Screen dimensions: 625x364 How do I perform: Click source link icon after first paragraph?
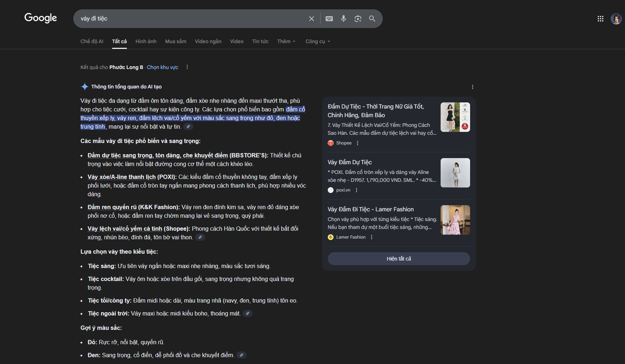pos(188,126)
